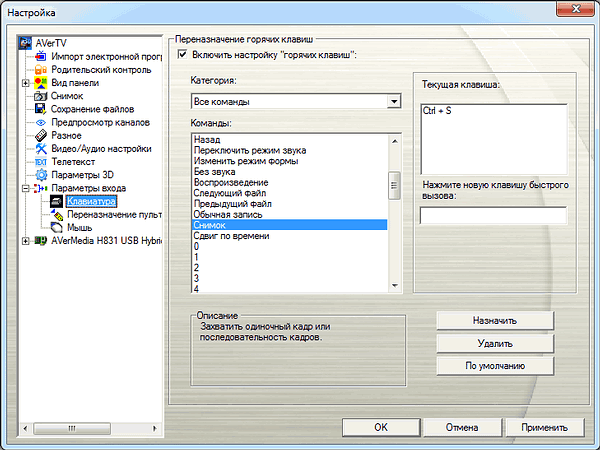Select the "Без звука" command
Image resolution: width=600 pixels, height=450 pixels.
pyautogui.click(x=290, y=171)
